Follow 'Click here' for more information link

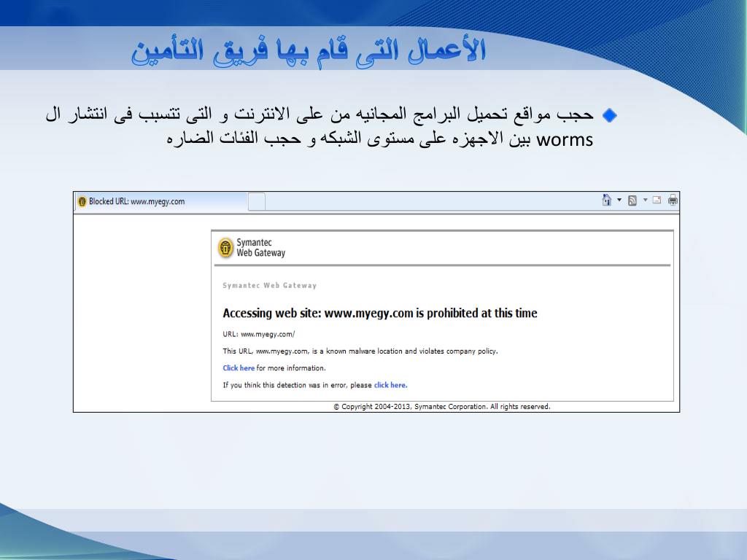tap(239, 368)
